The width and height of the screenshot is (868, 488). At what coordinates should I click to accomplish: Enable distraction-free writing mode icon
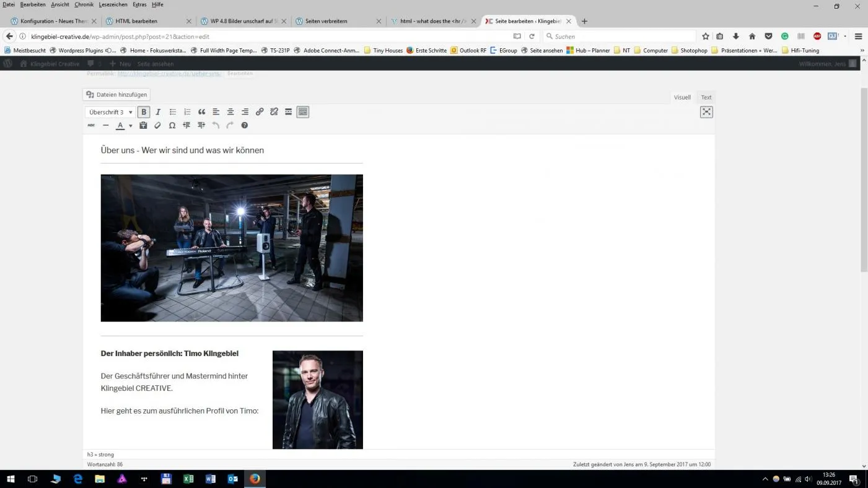(706, 112)
